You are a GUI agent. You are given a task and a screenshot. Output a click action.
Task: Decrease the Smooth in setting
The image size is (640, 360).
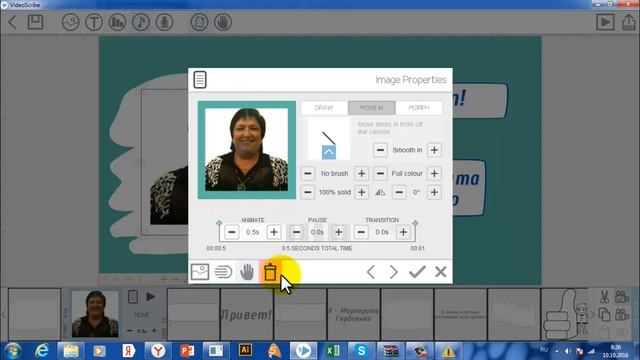pyautogui.click(x=380, y=150)
